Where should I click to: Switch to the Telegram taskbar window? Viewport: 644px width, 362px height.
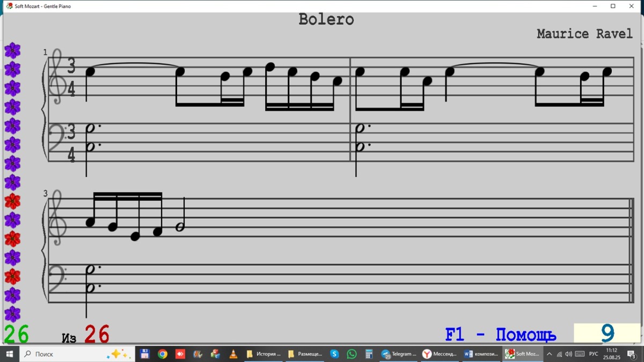399,354
